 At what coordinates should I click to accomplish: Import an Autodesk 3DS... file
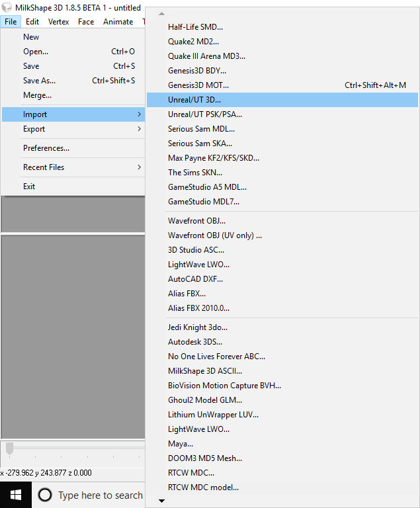(x=282, y=342)
